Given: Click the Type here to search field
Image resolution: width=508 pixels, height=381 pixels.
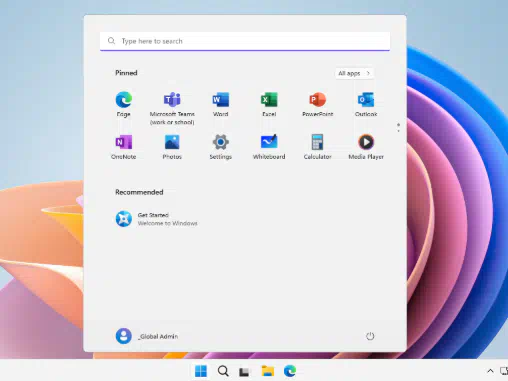Looking at the screenshot, I should coord(245,41).
